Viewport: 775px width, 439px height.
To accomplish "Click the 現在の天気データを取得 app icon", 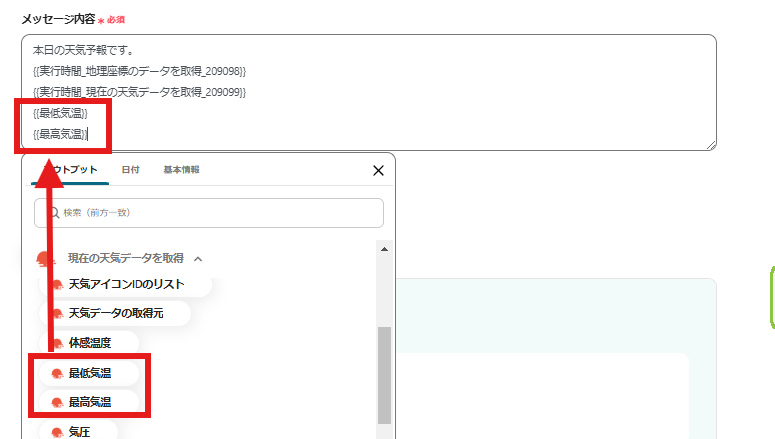I will 44,259.
